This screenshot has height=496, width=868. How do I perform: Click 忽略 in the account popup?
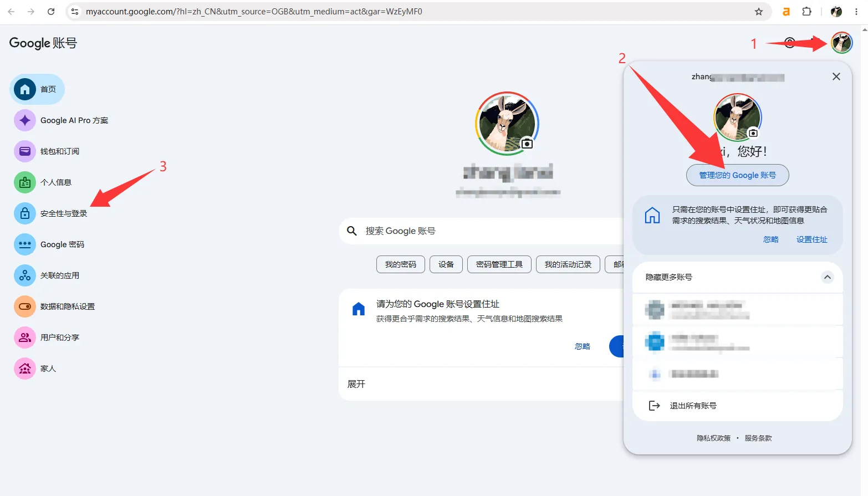coord(771,239)
